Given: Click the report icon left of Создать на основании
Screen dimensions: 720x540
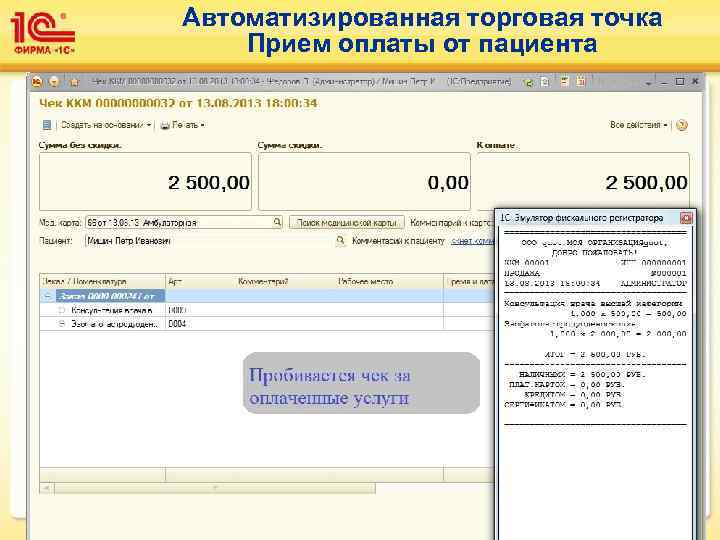Looking at the screenshot, I should pos(47,125).
